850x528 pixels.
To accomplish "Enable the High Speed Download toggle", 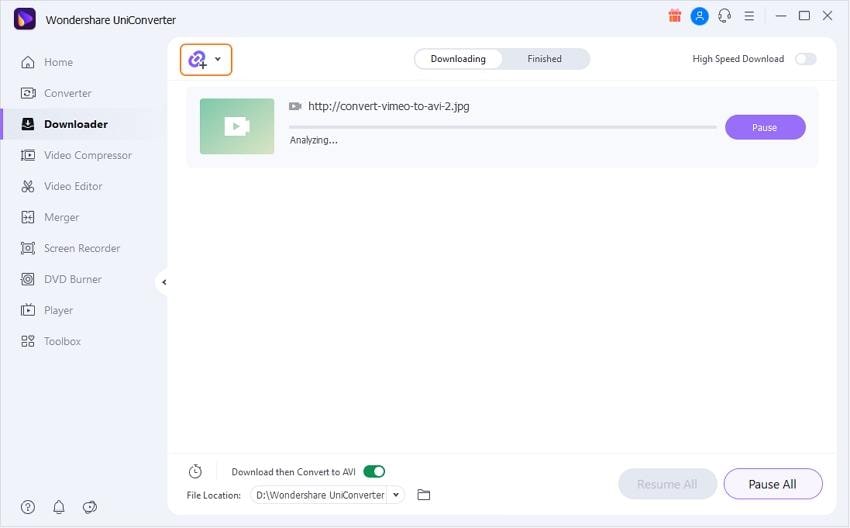I will click(806, 59).
